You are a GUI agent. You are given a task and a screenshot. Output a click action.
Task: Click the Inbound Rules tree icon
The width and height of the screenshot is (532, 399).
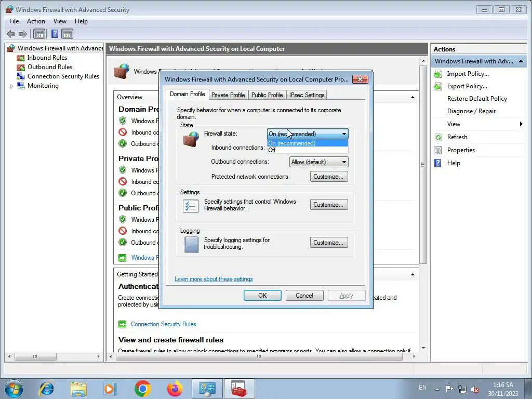point(21,58)
